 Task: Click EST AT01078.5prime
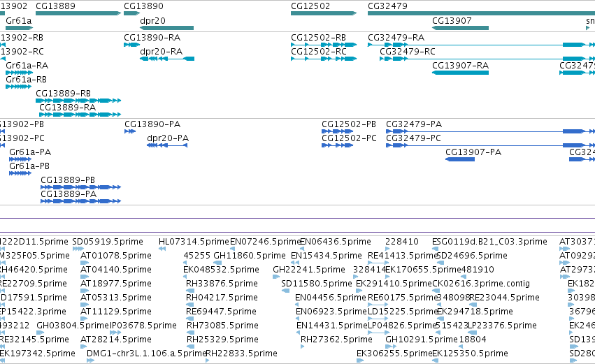116,256
